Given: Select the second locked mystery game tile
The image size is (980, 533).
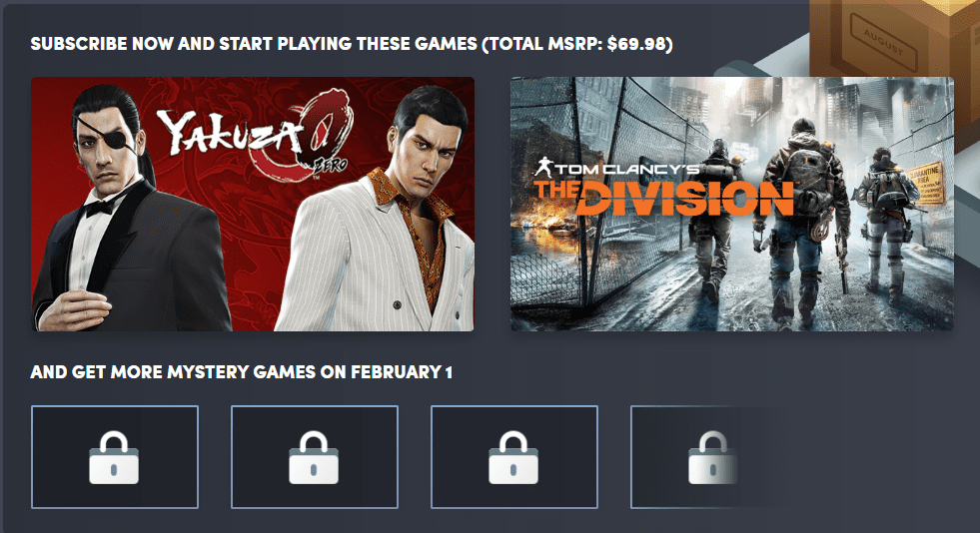Looking at the screenshot, I should click(315, 457).
